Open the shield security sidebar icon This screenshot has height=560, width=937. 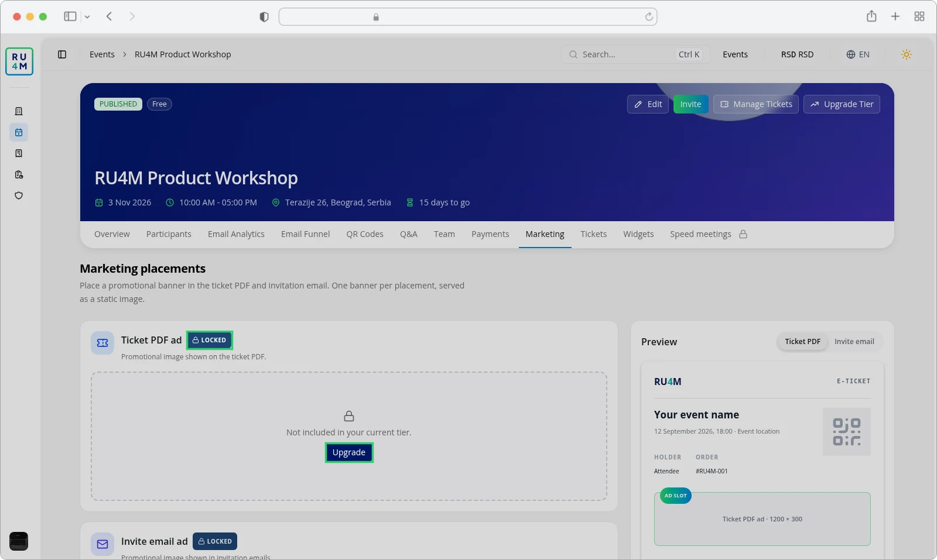(x=19, y=195)
